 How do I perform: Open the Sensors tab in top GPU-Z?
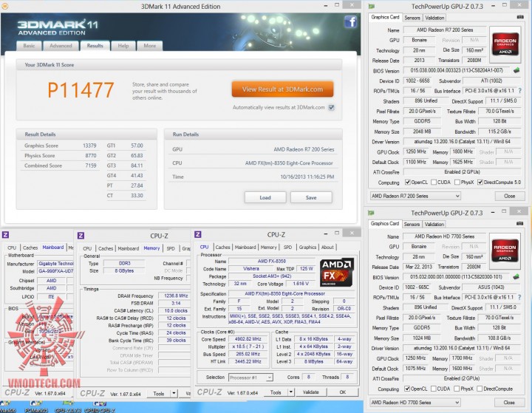(412, 18)
